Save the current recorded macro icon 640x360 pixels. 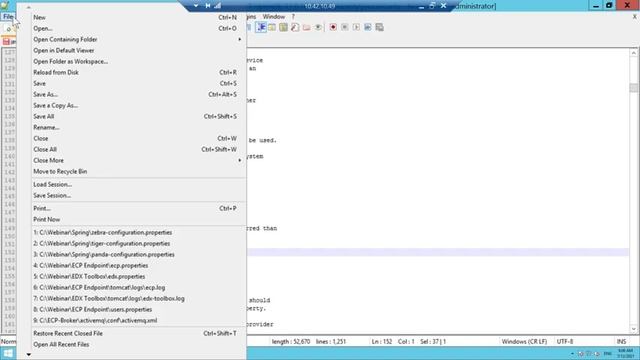(x=380, y=27)
